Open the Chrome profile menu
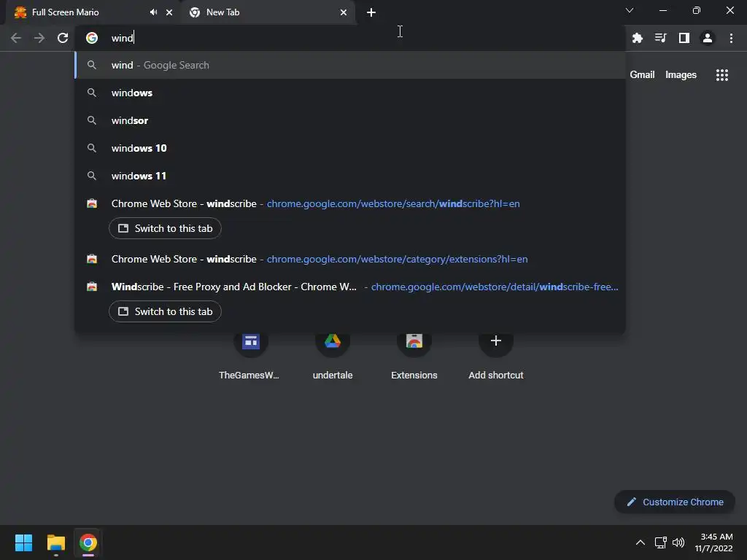The height and width of the screenshot is (560, 747). click(708, 38)
